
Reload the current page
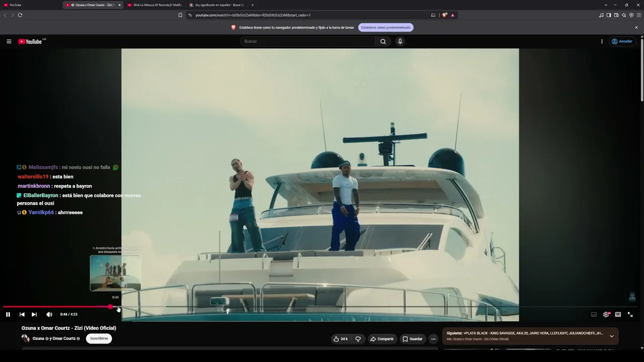click(x=20, y=15)
